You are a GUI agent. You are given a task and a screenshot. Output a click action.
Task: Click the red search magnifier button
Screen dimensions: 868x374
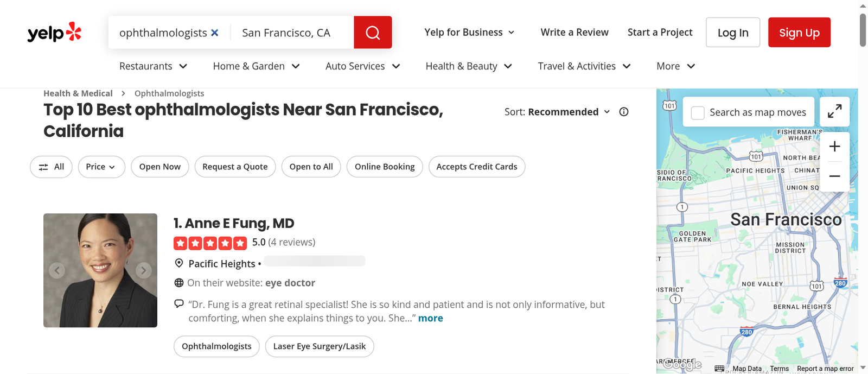(x=373, y=33)
